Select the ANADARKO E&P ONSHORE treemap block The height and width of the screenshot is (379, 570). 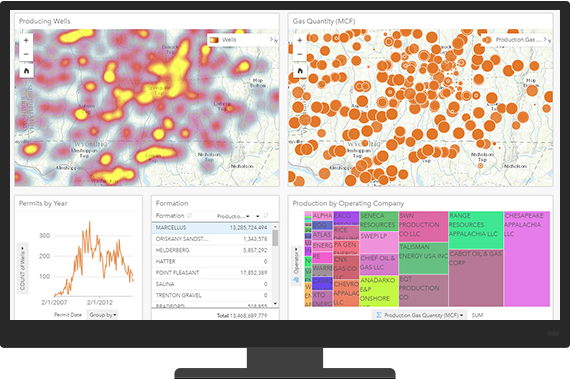click(379, 291)
